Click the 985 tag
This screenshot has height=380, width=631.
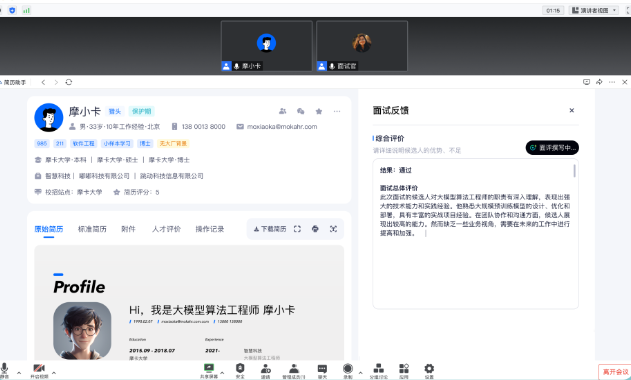pyautogui.click(x=42, y=143)
